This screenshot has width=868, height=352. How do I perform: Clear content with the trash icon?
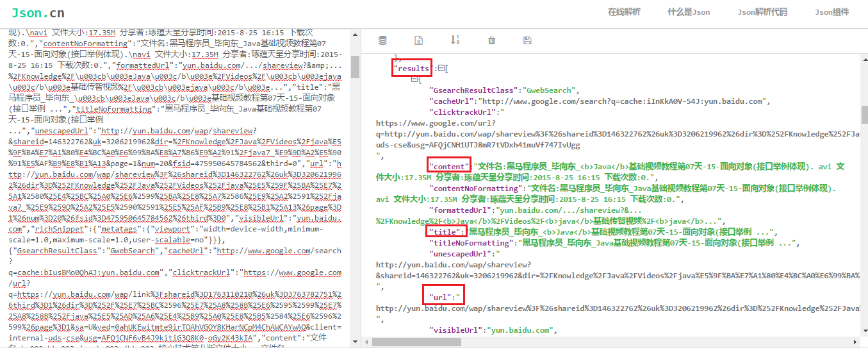click(x=491, y=40)
